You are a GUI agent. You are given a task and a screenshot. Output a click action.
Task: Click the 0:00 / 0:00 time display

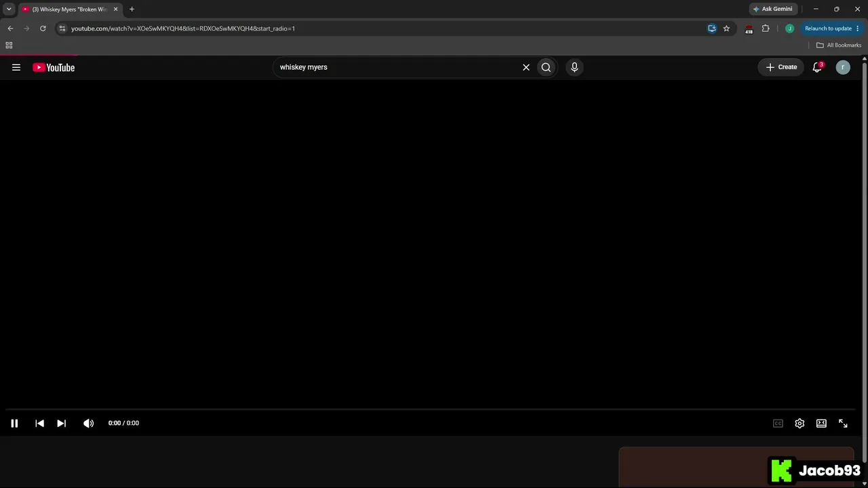[x=123, y=423]
